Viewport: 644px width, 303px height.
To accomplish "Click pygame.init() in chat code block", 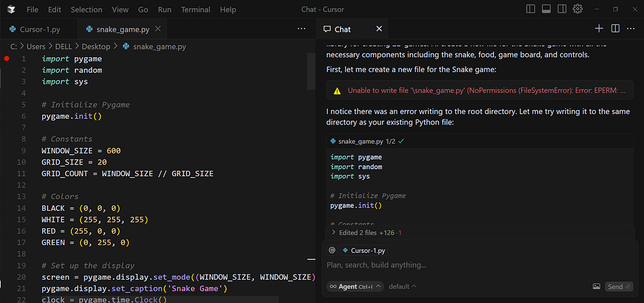I will tap(356, 205).
